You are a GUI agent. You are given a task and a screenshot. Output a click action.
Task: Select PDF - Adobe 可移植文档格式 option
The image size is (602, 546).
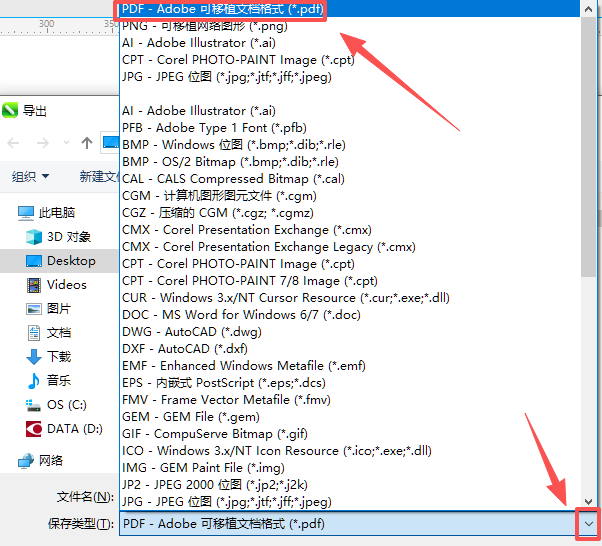[350, 8]
